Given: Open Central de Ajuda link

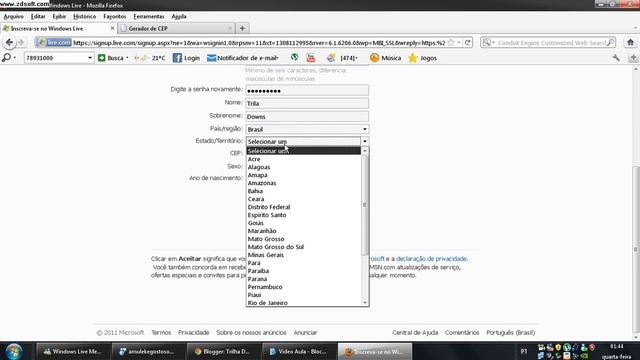Looking at the screenshot, I should pyautogui.click(x=415, y=333).
